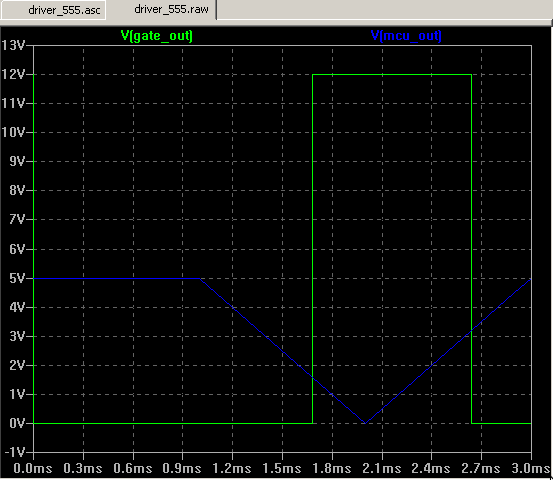Click the 2V vertical axis label
The image size is (553, 480).
17,365
